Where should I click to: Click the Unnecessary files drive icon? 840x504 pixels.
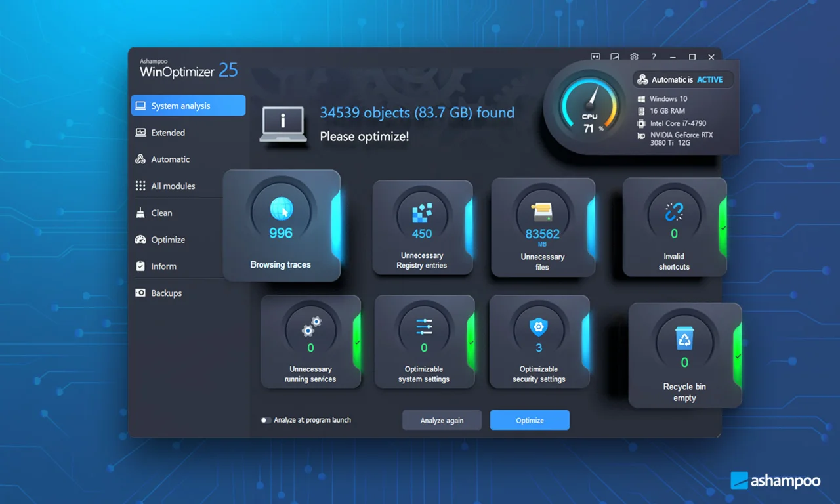click(x=542, y=213)
